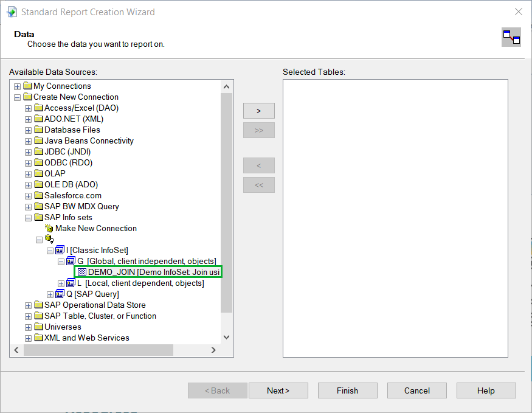Click the tree's scroll down arrow
The image size is (532, 413).
pos(226,337)
